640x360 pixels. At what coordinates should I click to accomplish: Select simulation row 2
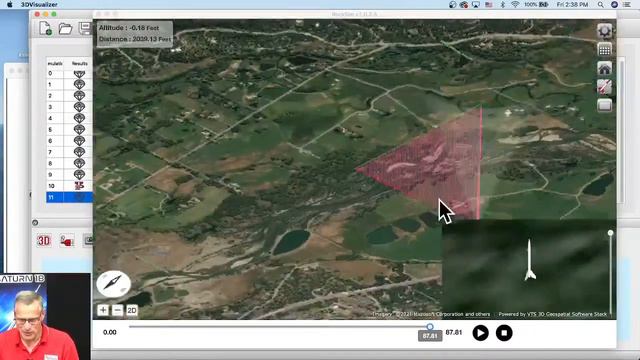pos(69,96)
